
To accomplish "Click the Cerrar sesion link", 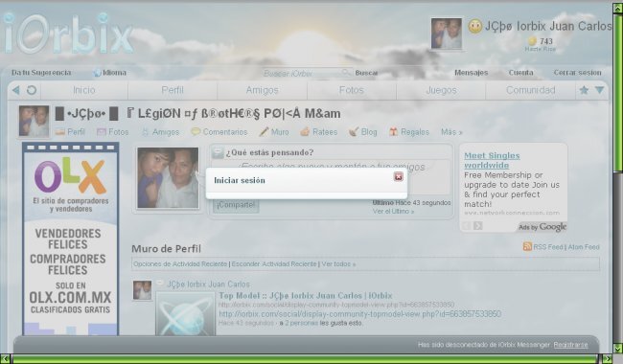I will click(577, 73).
